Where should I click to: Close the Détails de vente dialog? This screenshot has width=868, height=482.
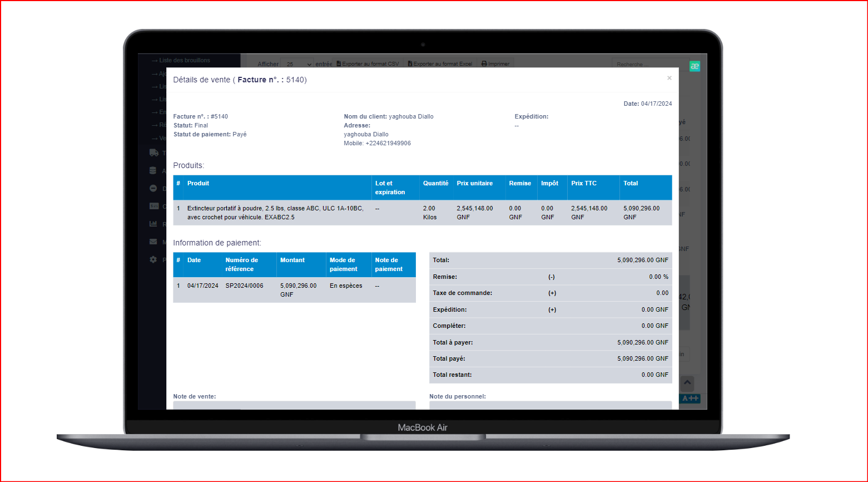[x=669, y=78]
